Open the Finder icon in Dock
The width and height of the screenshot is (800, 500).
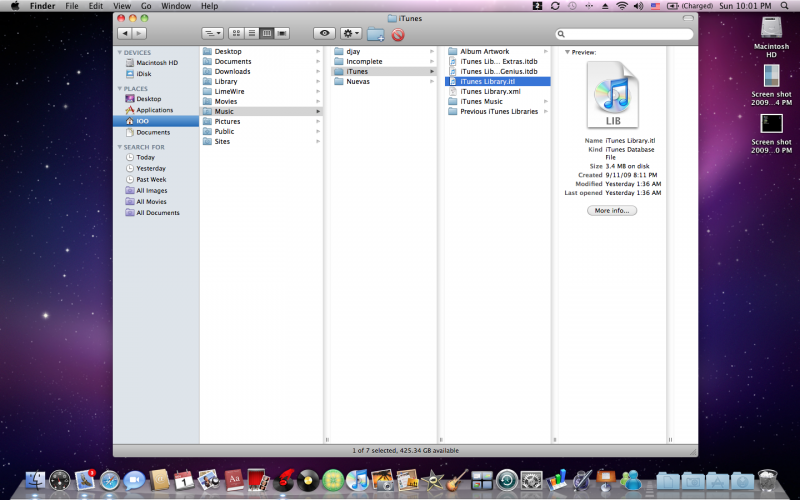35,480
